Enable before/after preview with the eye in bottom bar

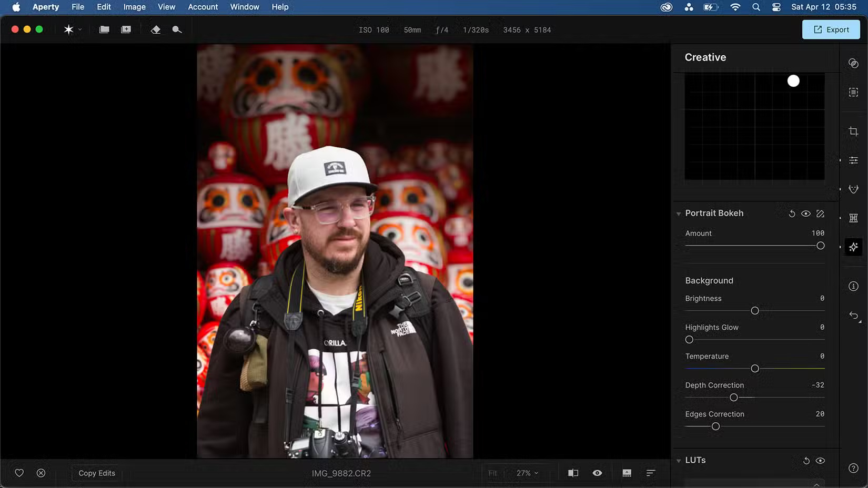[597, 473]
